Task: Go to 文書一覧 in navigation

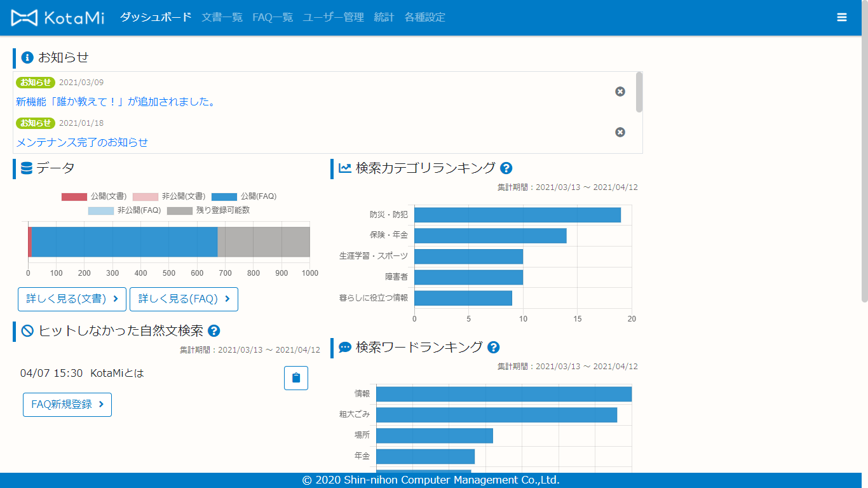Action: (222, 18)
